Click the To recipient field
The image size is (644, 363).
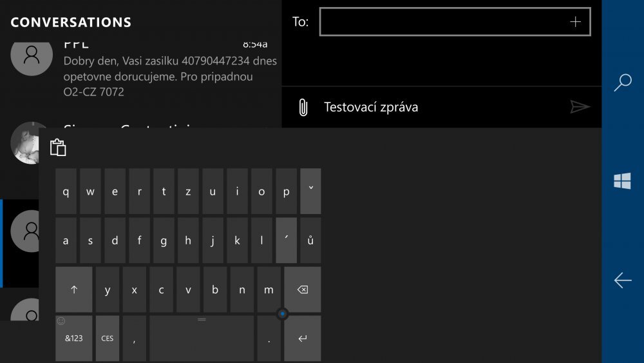point(455,22)
